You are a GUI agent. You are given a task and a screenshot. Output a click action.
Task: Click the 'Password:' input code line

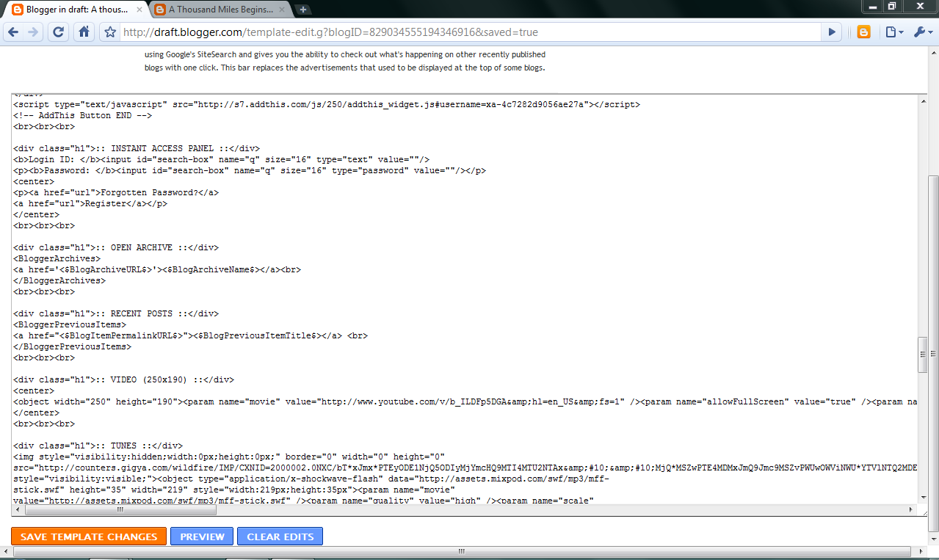[250, 170]
